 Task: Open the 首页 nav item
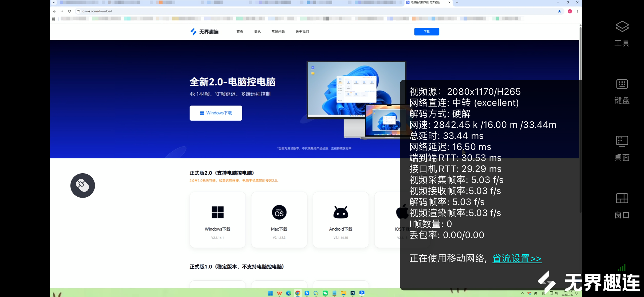click(x=240, y=32)
